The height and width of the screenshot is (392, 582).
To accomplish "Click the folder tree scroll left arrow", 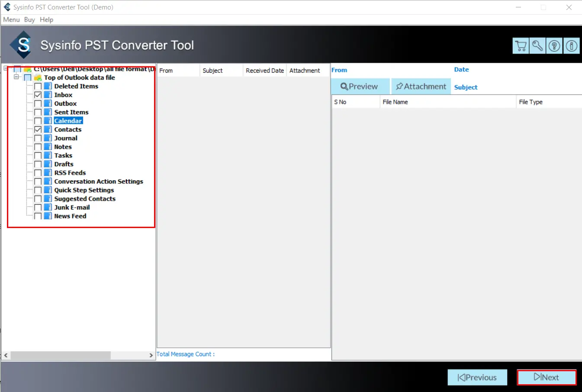I will (x=6, y=355).
